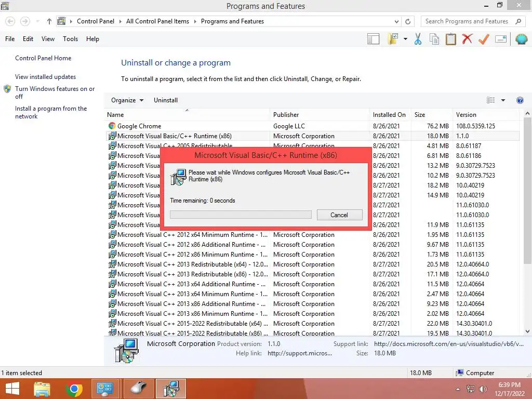
Task: Click the red X Delete toolbar icon
Action: coord(467,38)
